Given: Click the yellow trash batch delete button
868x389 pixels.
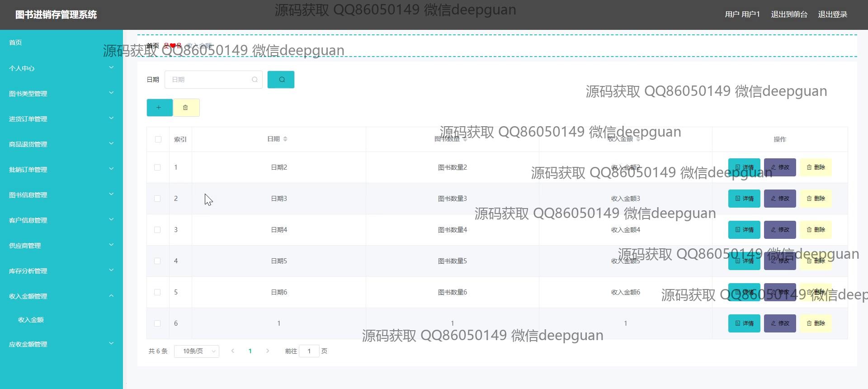Looking at the screenshot, I should (x=186, y=108).
